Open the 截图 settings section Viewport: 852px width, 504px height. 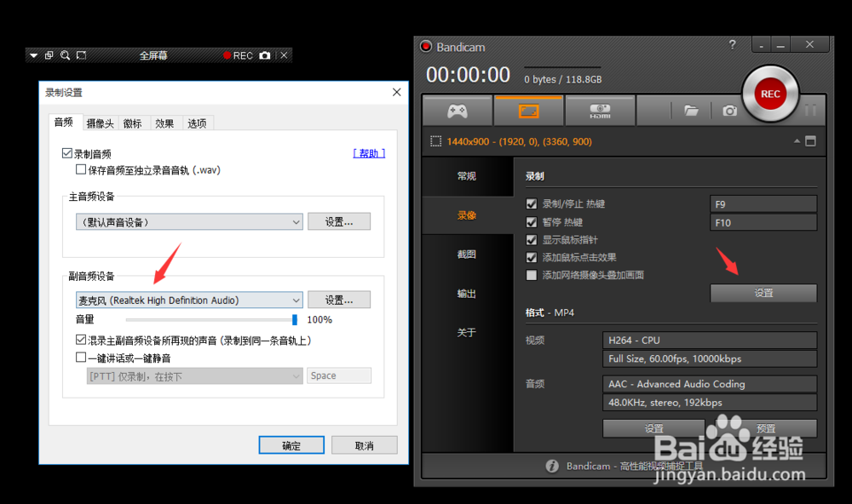pos(467,255)
